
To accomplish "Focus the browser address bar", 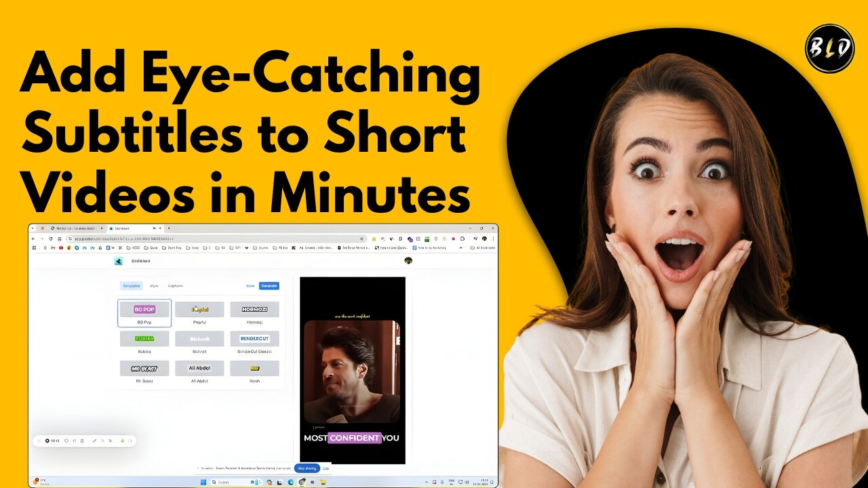I will click(x=217, y=239).
